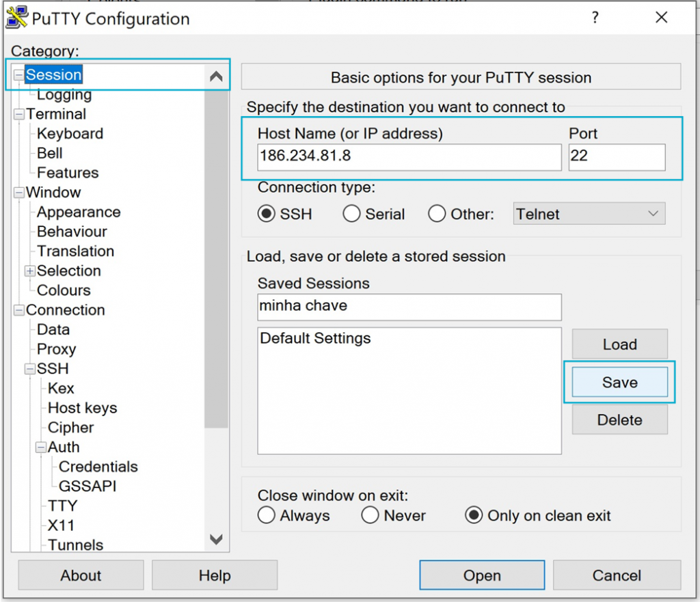Open the connection with Open button
Viewport: 700px width, 602px height.
coord(482,575)
